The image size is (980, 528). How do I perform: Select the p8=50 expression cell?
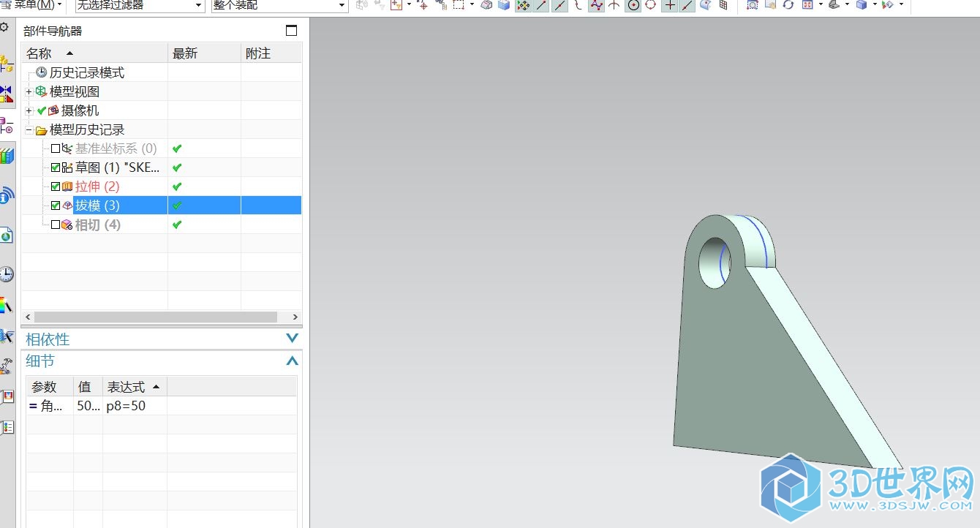pyautogui.click(x=135, y=405)
